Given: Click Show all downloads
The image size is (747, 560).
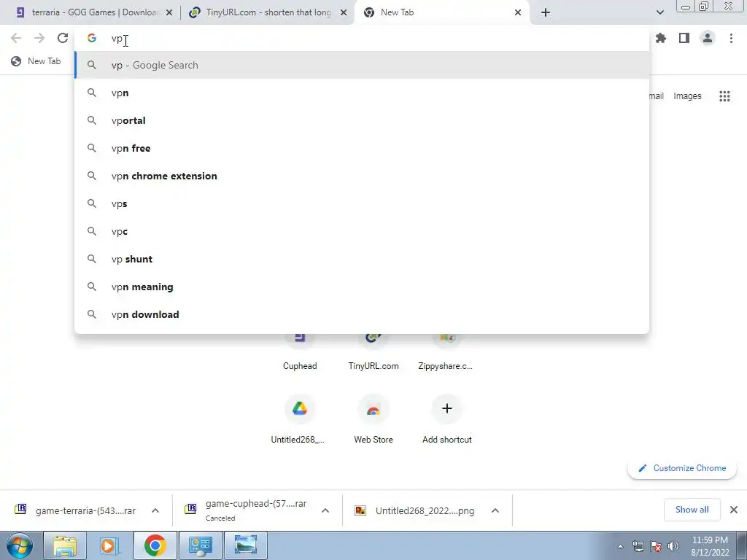Looking at the screenshot, I should click(692, 510).
